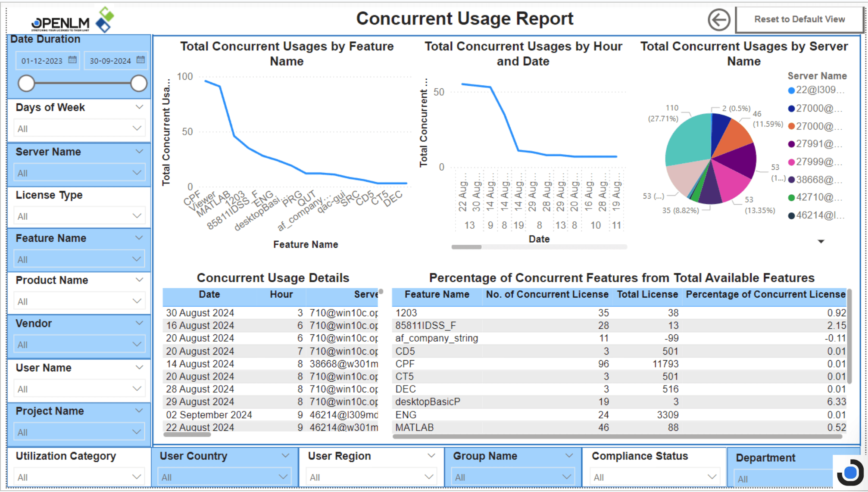Screen dimensions: 868x492
Task: Open Department All dropdown
Action: click(784, 479)
